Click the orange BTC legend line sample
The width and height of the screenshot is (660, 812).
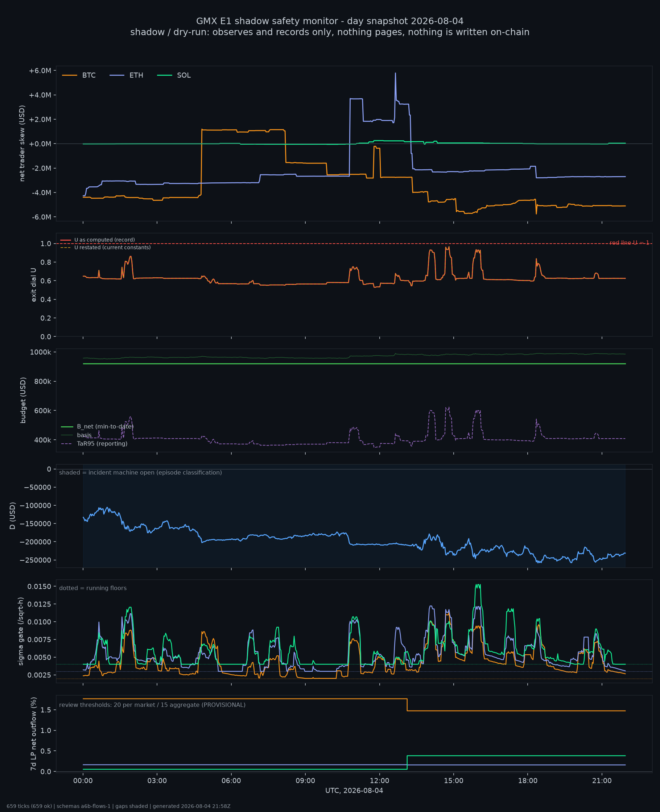click(70, 75)
